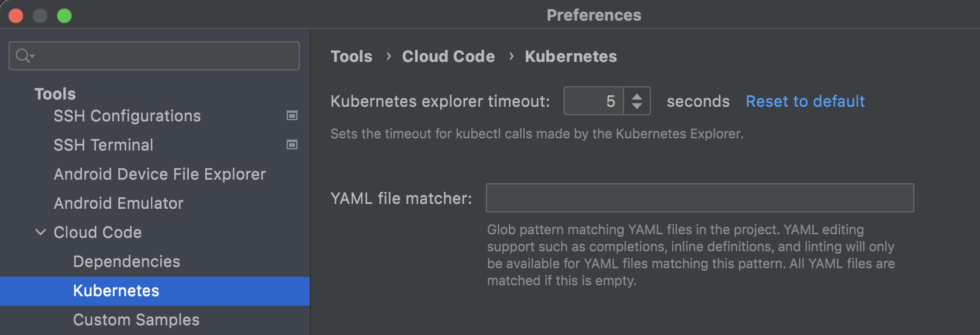Open SSH Terminal settings
The width and height of the screenshot is (980, 335).
pyautogui.click(x=103, y=145)
